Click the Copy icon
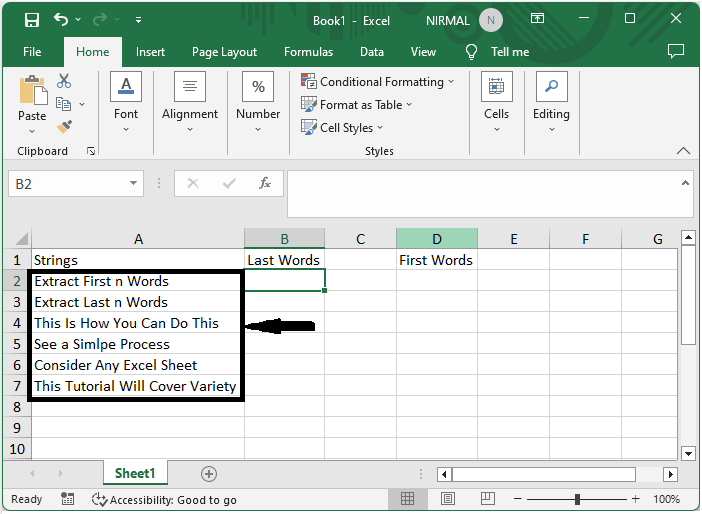 tap(63, 104)
